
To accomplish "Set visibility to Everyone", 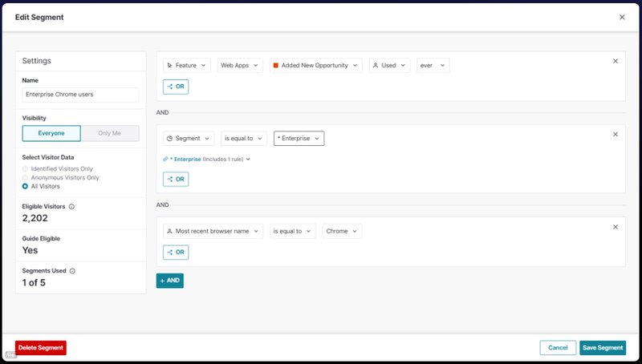I will point(51,133).
